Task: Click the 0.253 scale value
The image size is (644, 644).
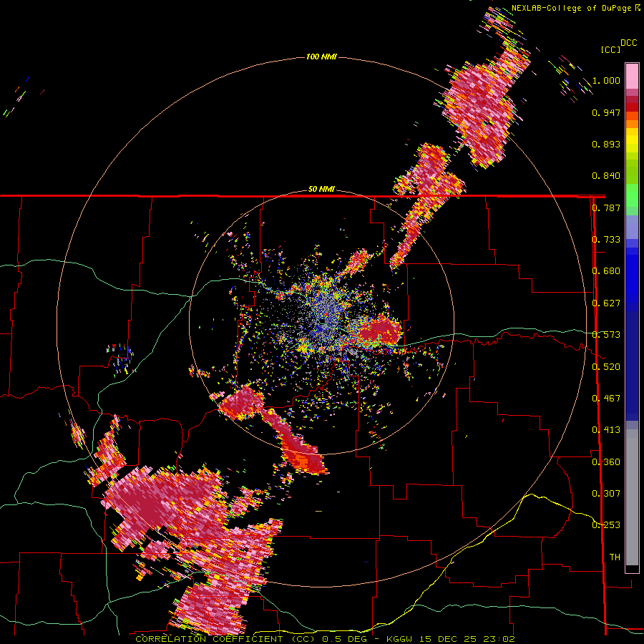Action: point(606,525)
